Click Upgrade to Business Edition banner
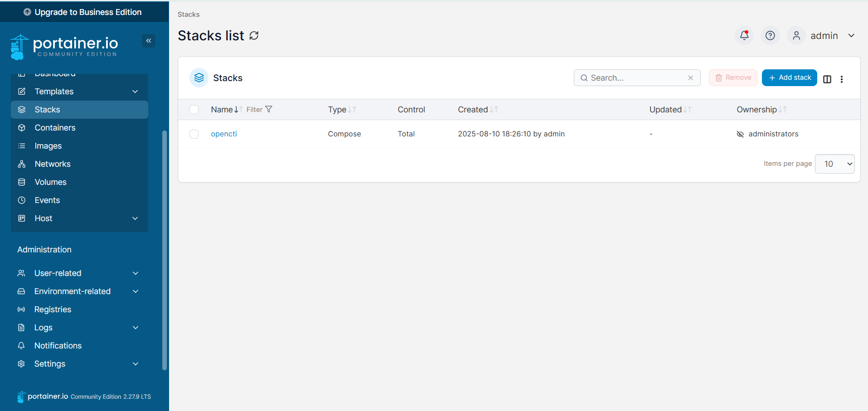The image size is (868, 411). pyautogui.click(x=84, y=12)
